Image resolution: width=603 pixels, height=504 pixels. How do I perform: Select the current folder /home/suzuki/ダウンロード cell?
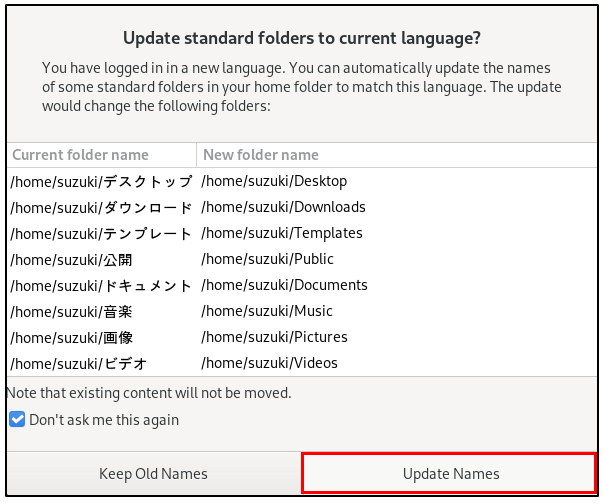(101, 207)
